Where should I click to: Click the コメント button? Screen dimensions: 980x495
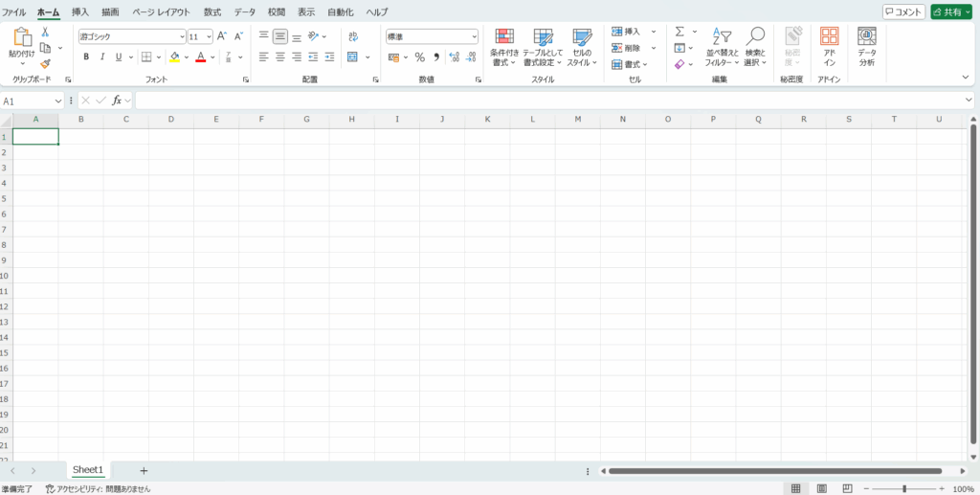coord(903,11)
